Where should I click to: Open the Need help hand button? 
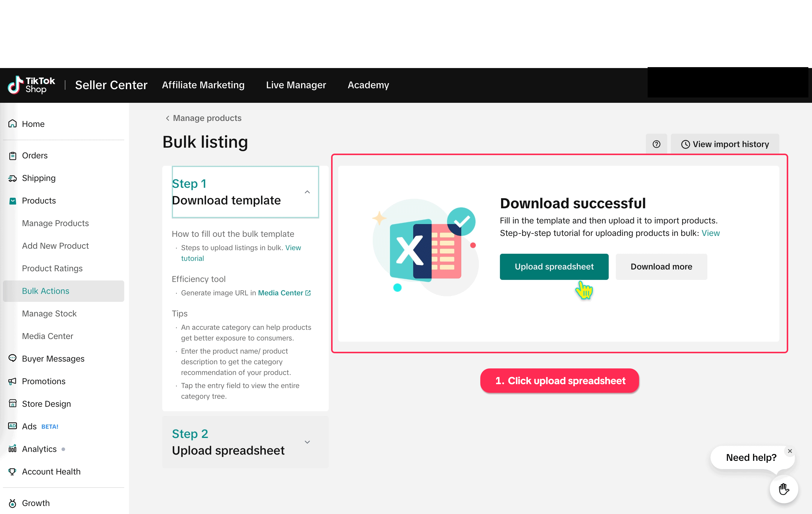783,489
